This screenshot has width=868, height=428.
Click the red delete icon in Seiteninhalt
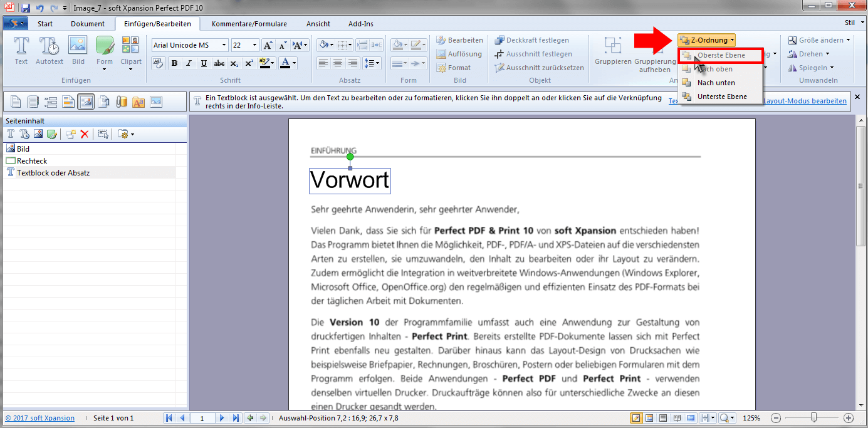(85, 134)
